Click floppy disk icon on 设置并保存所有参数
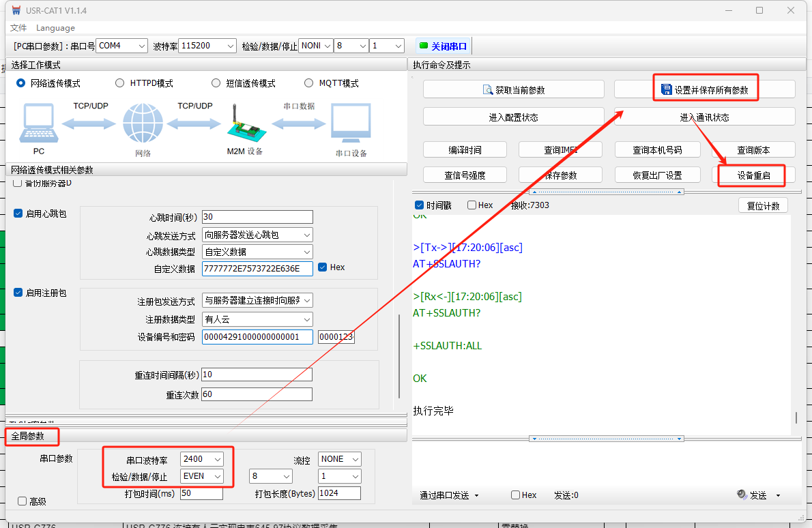This screenshot has width=812, height=528. pyautogui.click(x=667, y=89)
